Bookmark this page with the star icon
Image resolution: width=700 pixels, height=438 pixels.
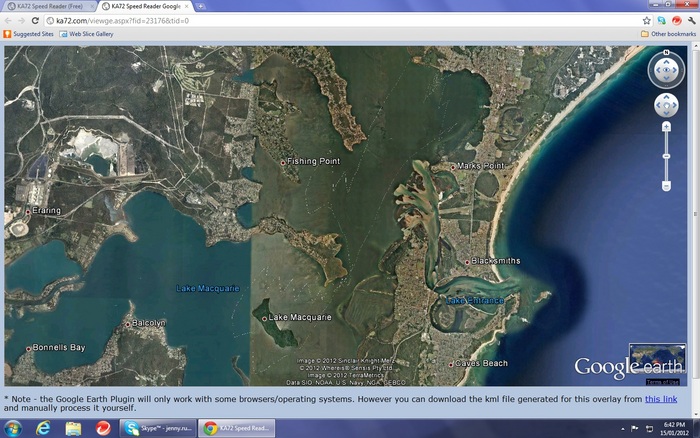(646, 20)
